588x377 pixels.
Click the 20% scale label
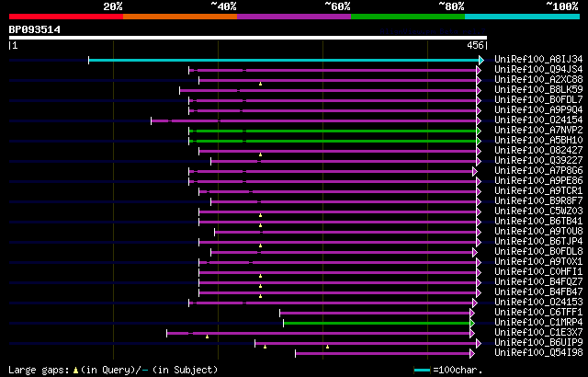113,6
